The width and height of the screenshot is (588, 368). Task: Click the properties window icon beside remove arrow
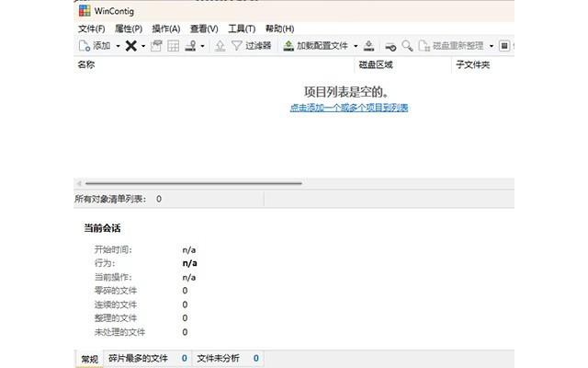coord(156,46)
